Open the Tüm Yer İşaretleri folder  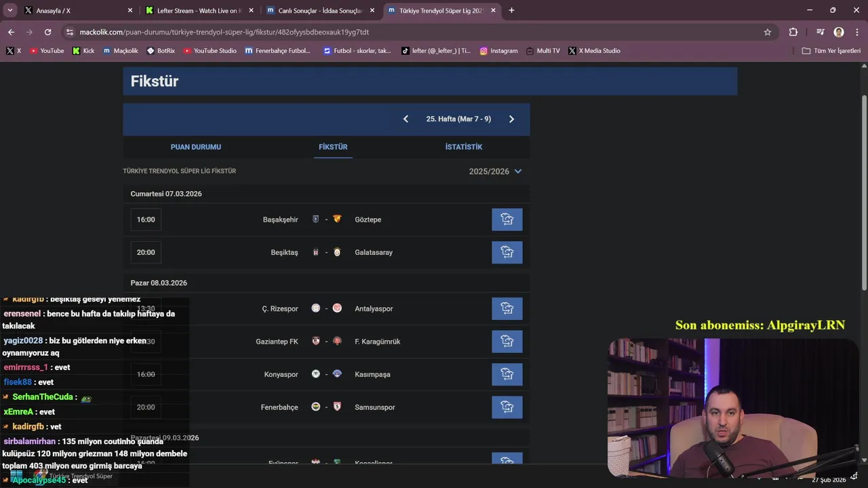(x=831, y=51)
